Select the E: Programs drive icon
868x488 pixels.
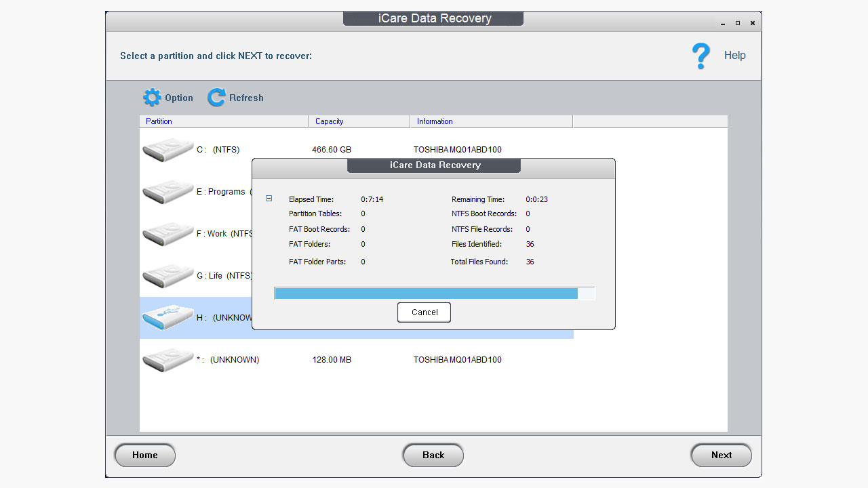[168, 192]
